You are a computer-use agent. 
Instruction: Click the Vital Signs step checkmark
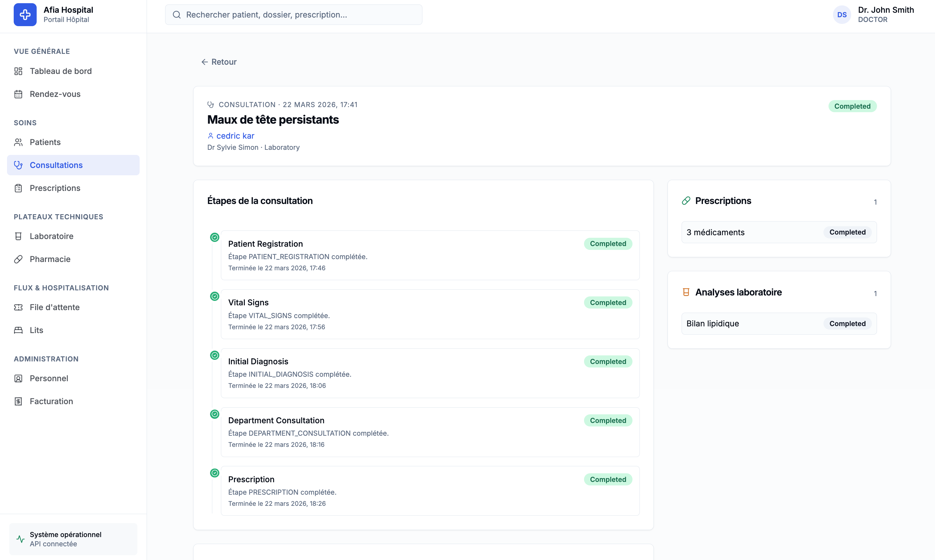215,296
